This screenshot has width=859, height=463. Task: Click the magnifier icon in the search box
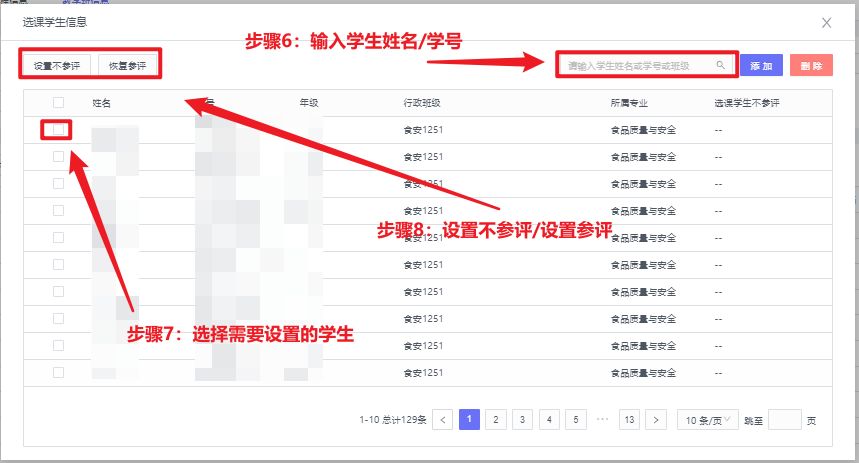point(720,66)
